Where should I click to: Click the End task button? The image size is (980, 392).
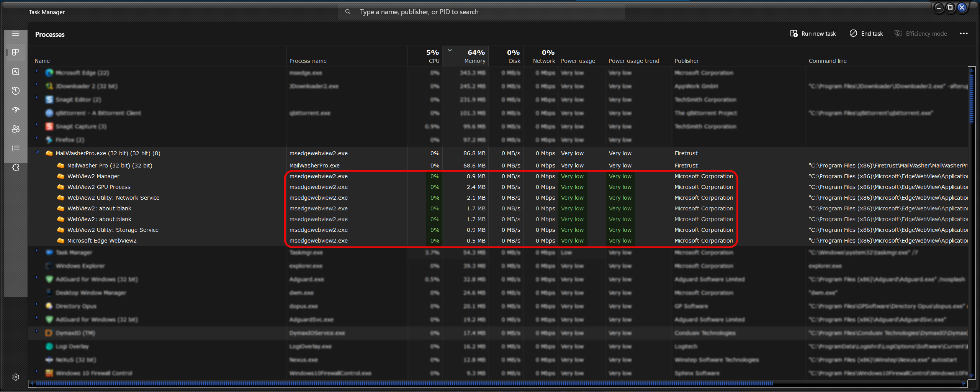[x=867, y=34]
